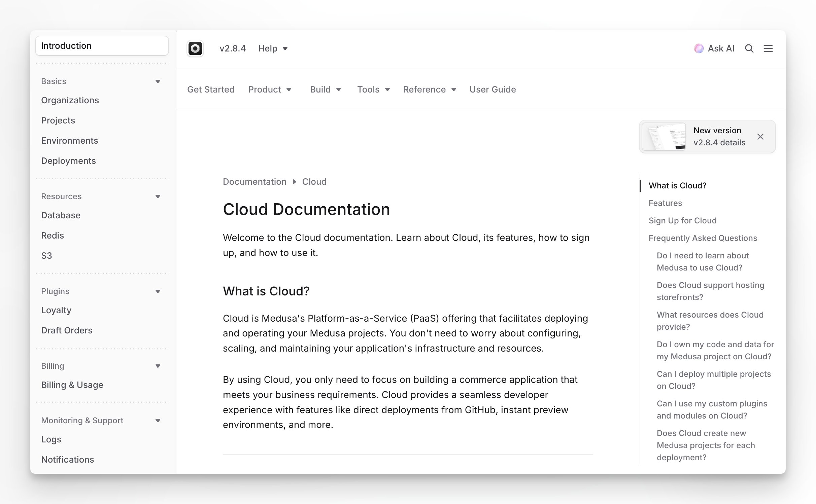Viewport: 816px width, 504px height.
Task: Select the Introduction sidebar item
Action: tap(102, 46)
